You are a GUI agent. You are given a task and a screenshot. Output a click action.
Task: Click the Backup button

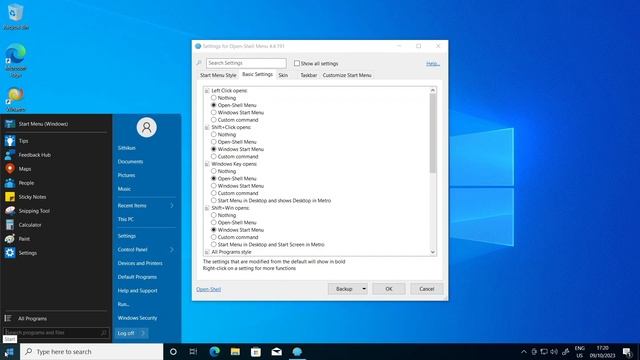(x=344, y=289)
